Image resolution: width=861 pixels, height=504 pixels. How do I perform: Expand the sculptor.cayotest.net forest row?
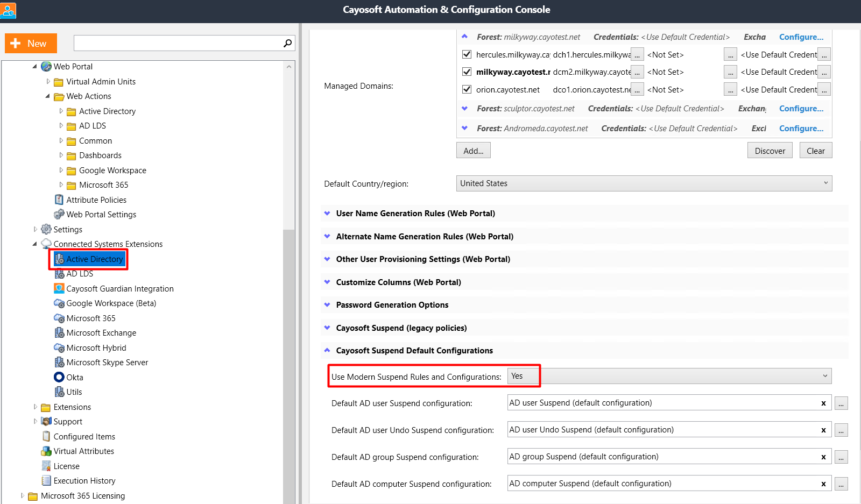pos(465,108)
